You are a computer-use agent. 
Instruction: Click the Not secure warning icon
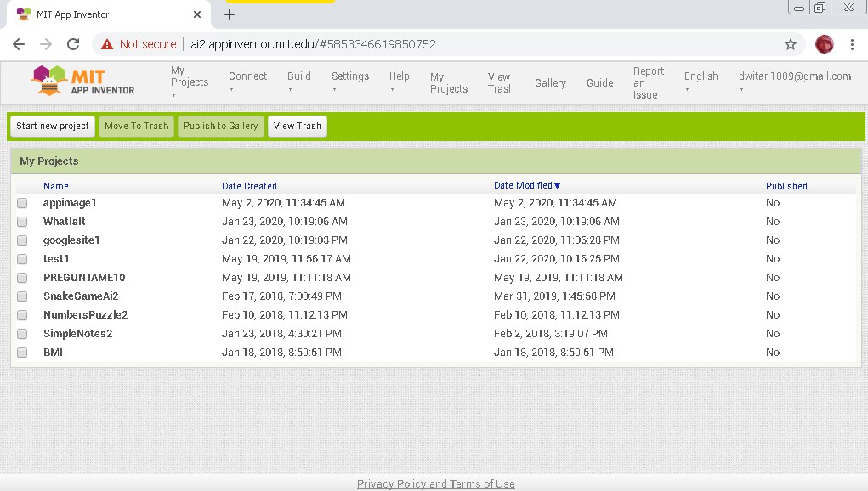107,44
